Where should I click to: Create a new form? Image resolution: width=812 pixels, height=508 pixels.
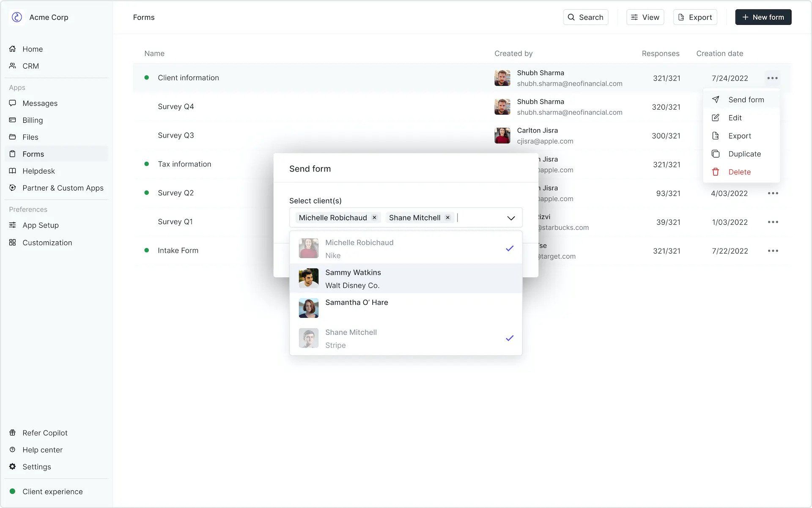(x=763, y=17)
